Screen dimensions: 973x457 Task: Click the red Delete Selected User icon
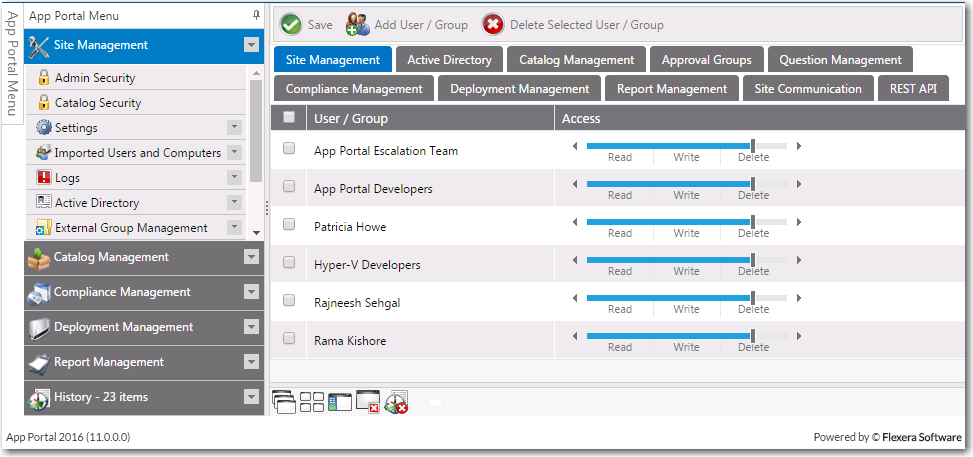(493, 25)
